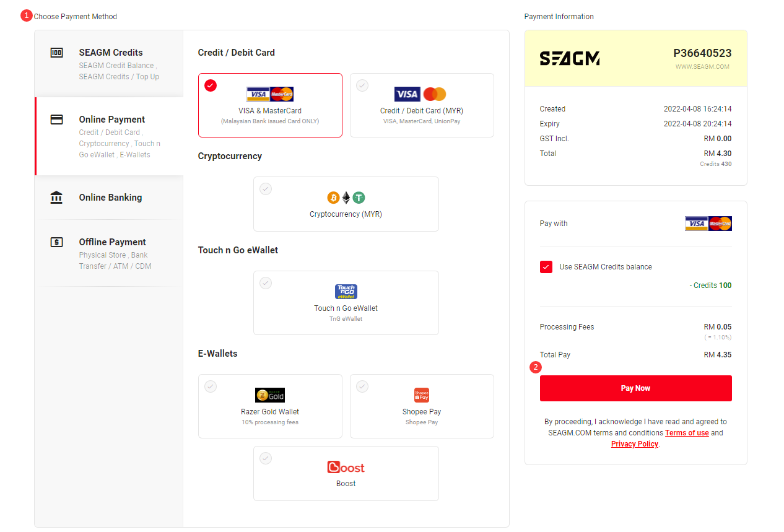Click the Razer Gold logo
The image size is (784, 532).
(270, 395)
